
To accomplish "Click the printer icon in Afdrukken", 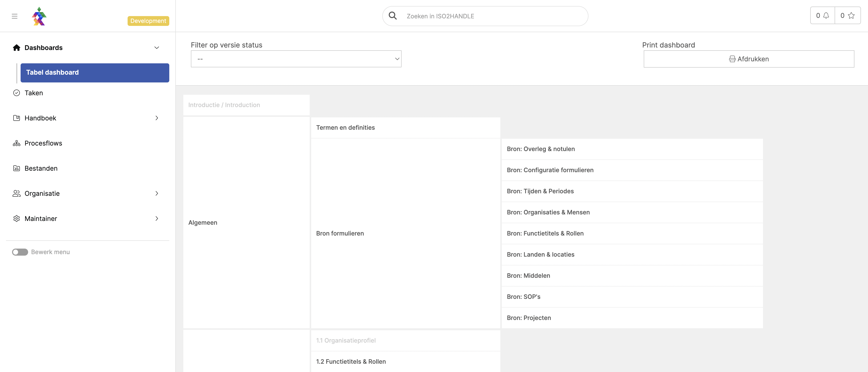I will tap(732, 59).
